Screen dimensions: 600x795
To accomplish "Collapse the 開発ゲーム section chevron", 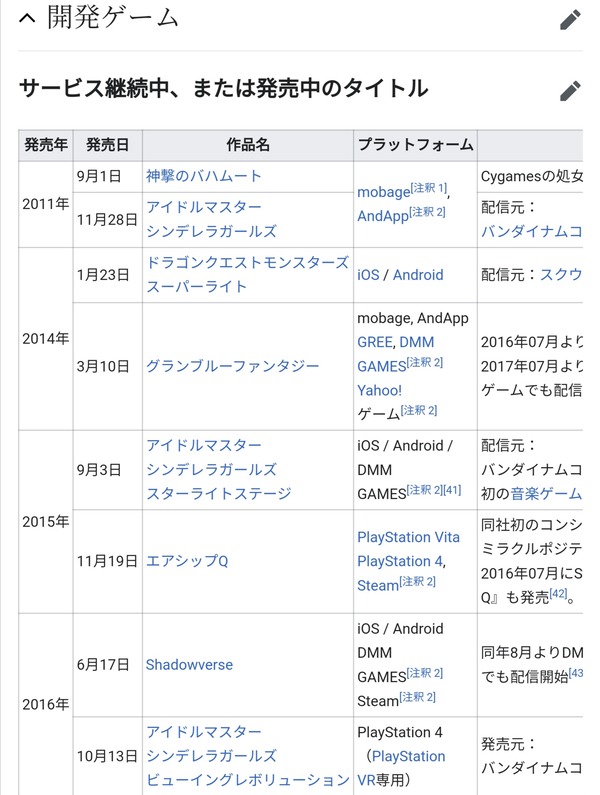I will 27,18.
